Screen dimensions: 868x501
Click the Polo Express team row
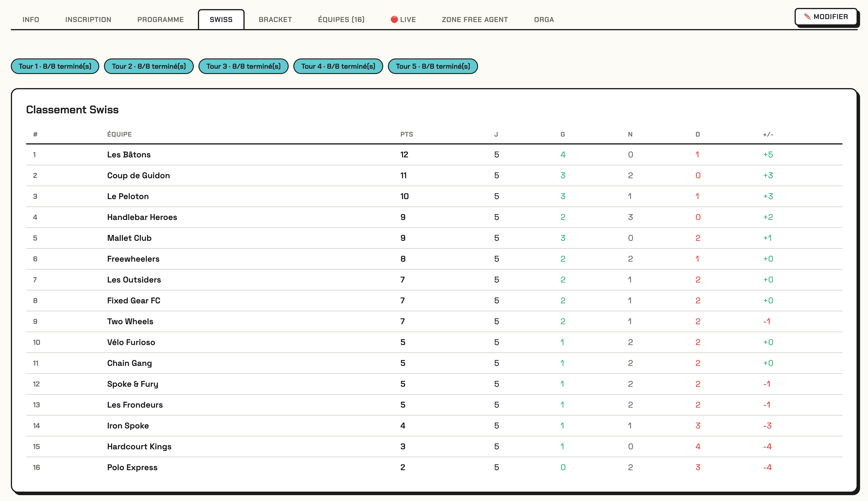[132, 467]
